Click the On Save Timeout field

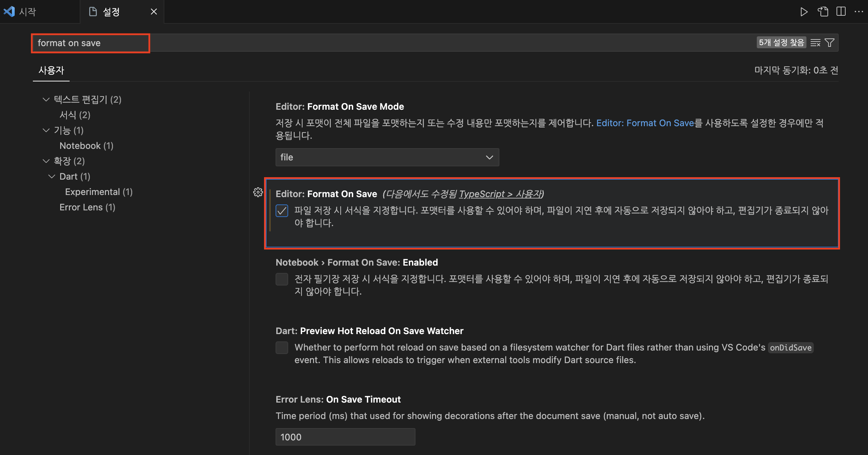345,437
